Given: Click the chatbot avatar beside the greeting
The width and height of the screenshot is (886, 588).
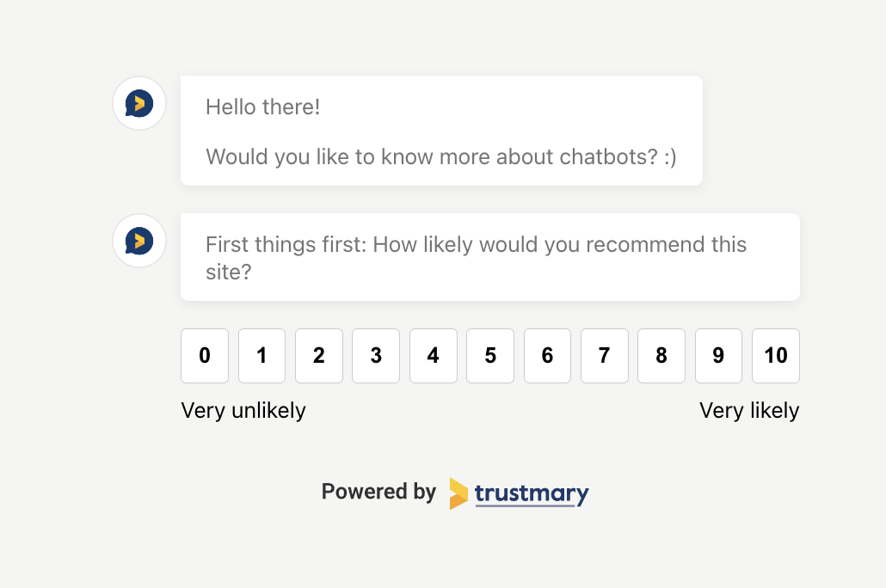Looking at the screenshot, I should pyautogui.click(x=139, y=103).
